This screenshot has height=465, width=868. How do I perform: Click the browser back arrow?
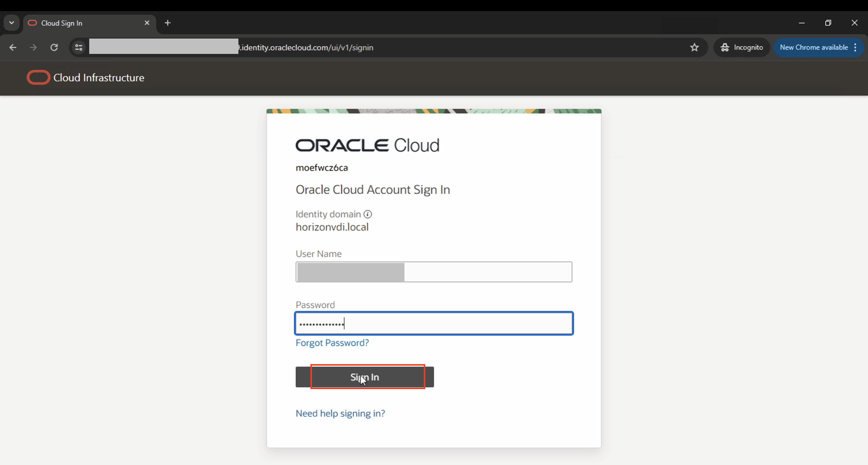[x=13, y=48]
